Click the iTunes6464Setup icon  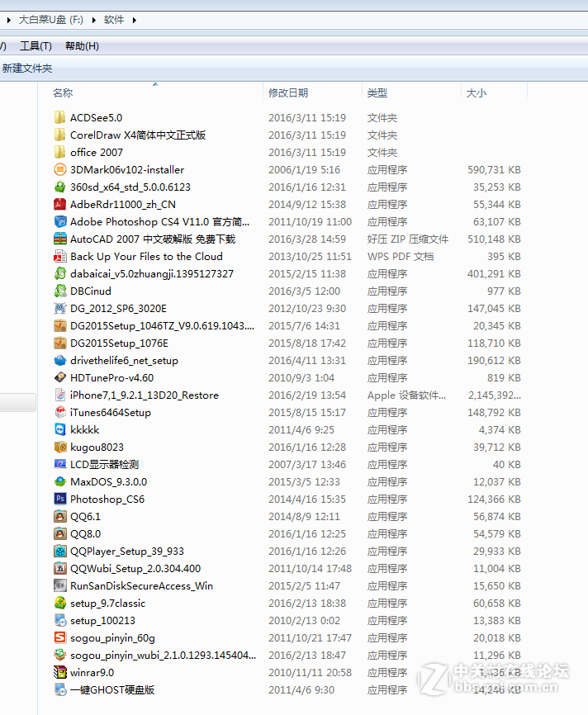tap(59, 412)
